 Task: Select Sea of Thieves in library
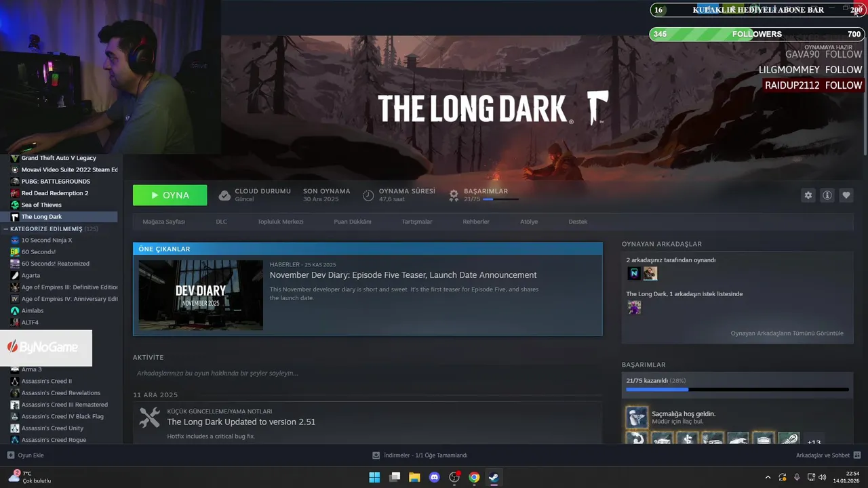41,205
